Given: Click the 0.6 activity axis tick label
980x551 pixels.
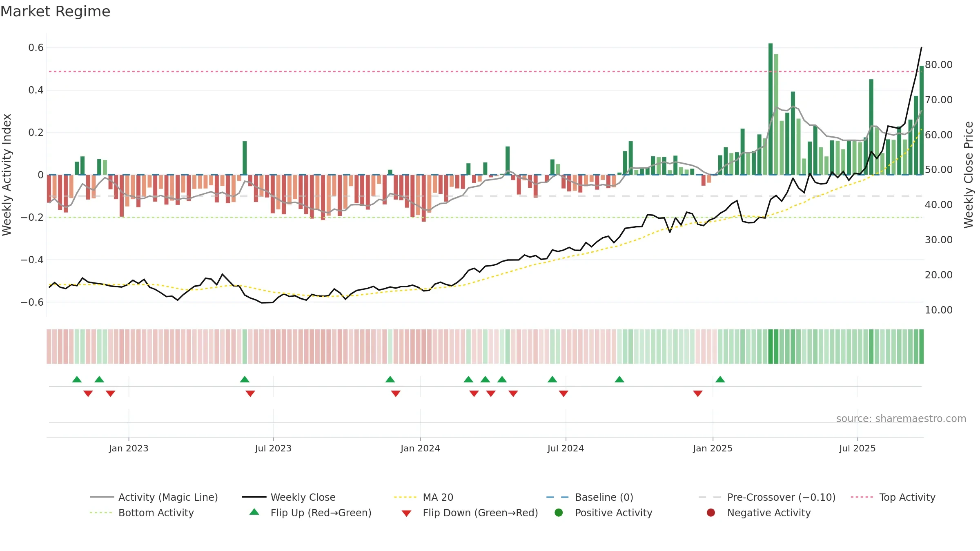Looking at the screenshot, I should coord(36,48).
